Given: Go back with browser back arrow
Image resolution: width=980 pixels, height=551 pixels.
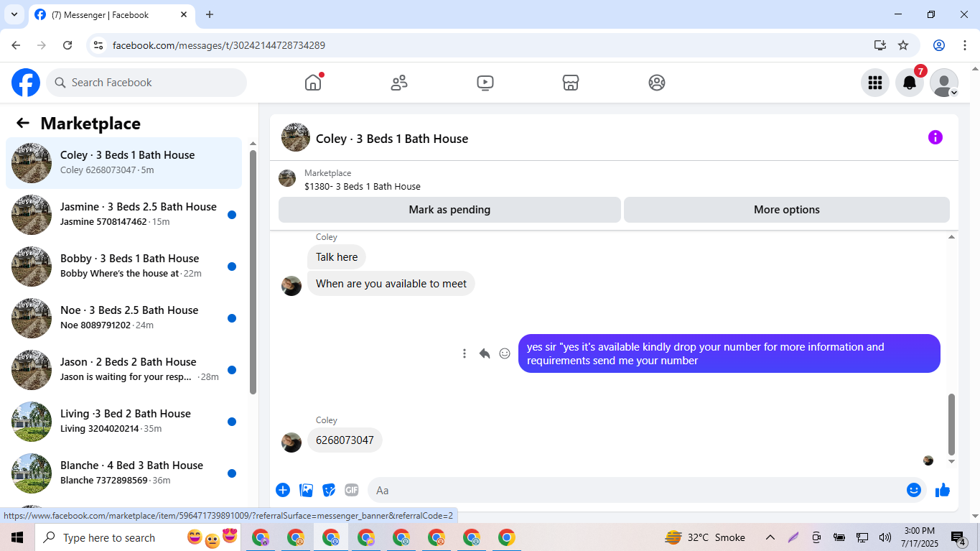Looking at the screenshot, I should tap(16, 45).
